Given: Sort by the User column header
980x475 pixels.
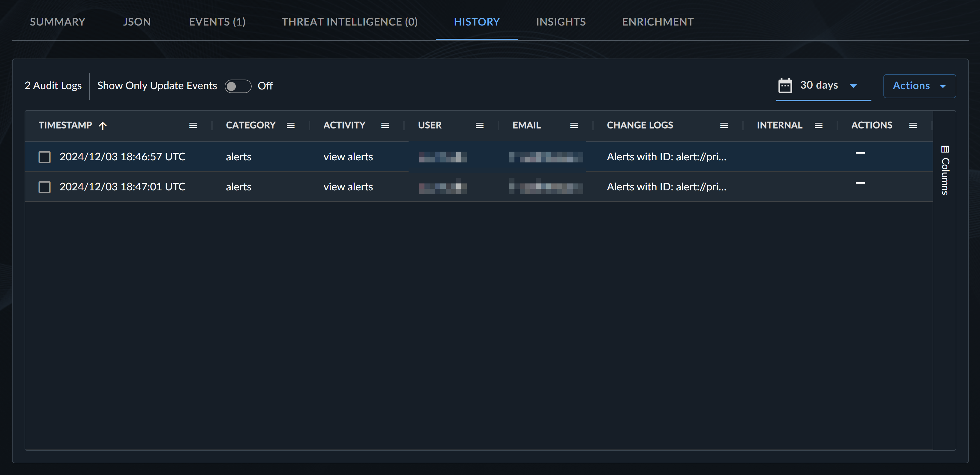Looking at the screenshot, I should click(x=430, y=125).
